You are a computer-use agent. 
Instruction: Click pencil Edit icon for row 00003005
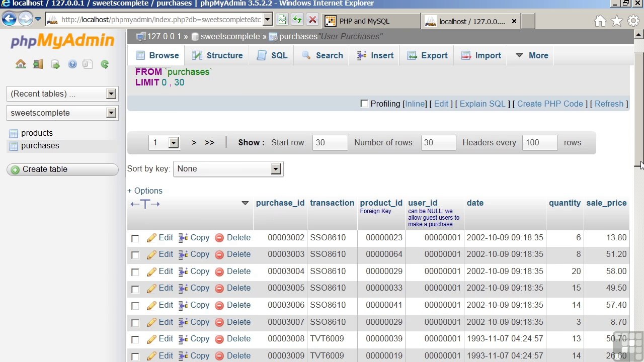click(x=151, y=288)
